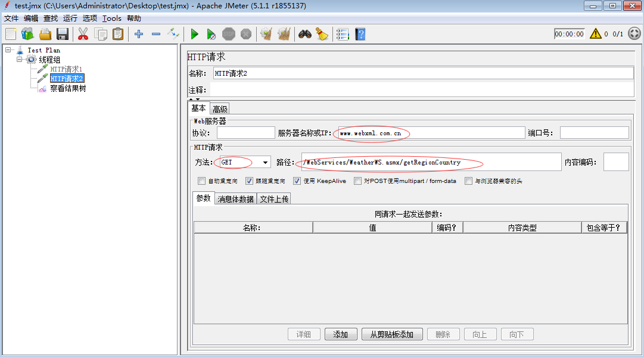Click the 注释 comment field
This screenshot has width=644, height=357.
pyautogui.click(x=422, y=89)
